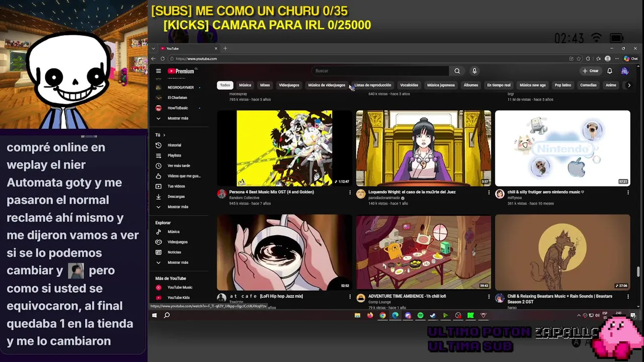Open options for frutiger aero nintendo music video
The width and height of the screenshot is (644, 362).
[x=628, y=192]
